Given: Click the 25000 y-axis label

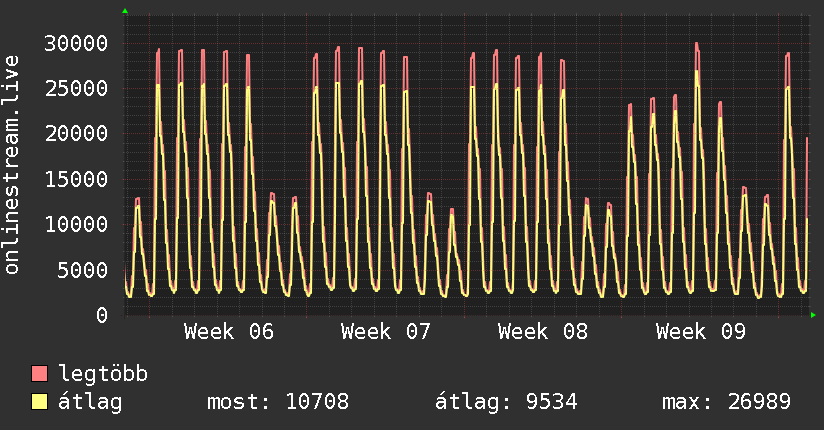Looking at the screenshot, I should [76, 88].
